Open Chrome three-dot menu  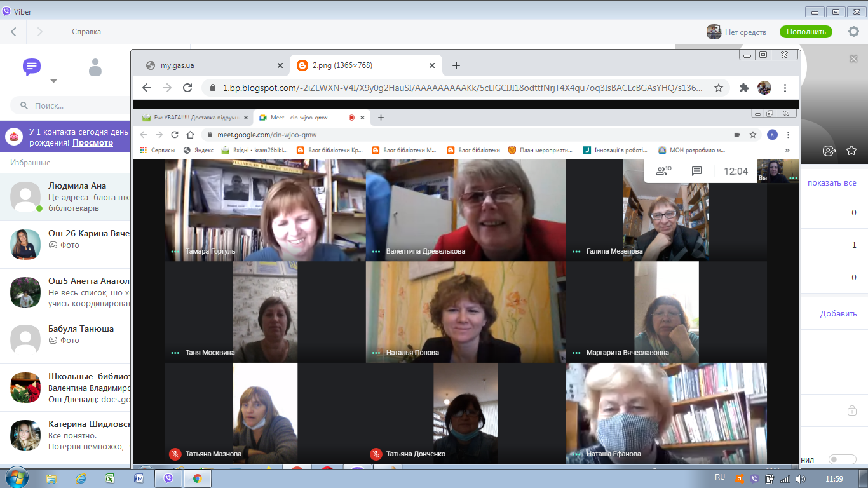click(x=785, y=88)
